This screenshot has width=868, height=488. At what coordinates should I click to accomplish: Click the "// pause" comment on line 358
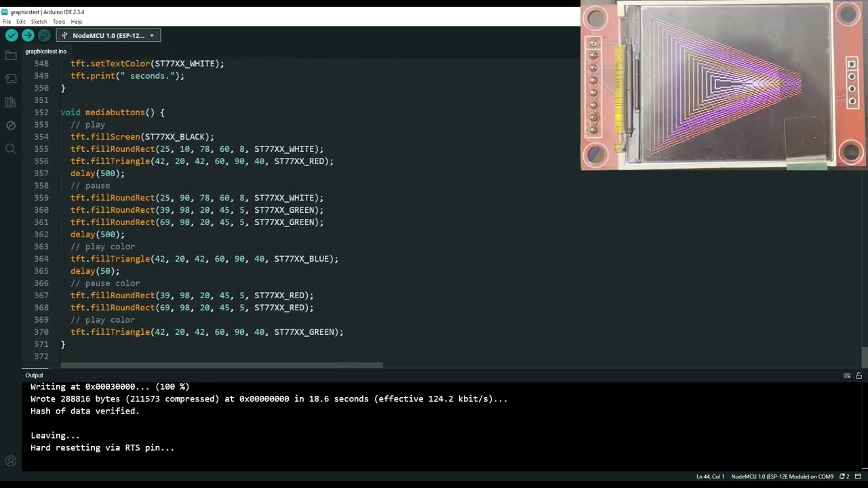(90, 186)
